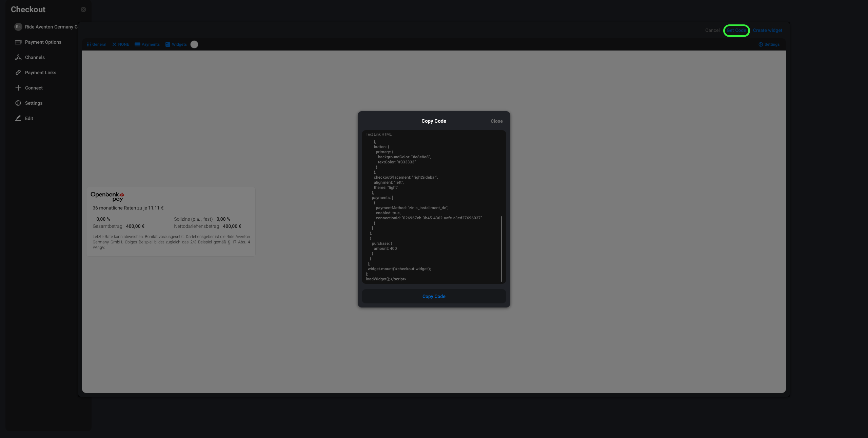This screenshot has height=438, width=868.
Task: Open Settings sidebar menu item
Action: pyautogui.click(x=34, y=103)
